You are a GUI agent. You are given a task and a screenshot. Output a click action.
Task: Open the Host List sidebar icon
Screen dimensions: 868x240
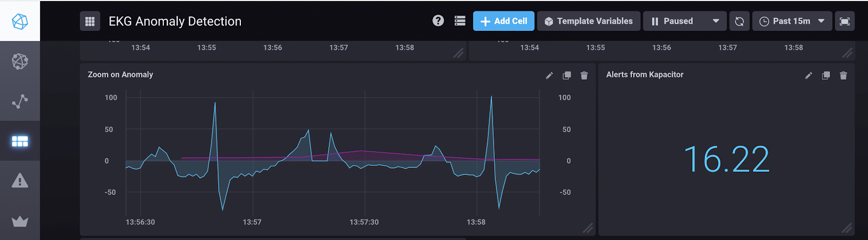point(20,61)
